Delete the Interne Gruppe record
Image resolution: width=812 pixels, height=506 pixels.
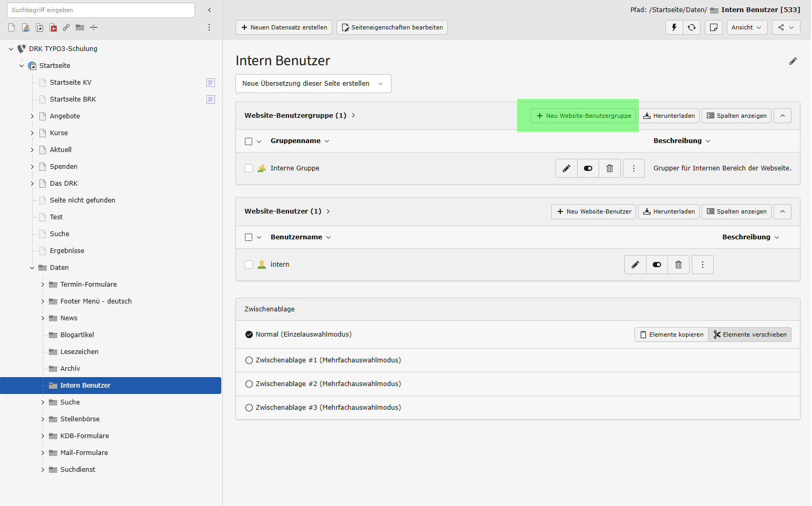pos(610,168)
